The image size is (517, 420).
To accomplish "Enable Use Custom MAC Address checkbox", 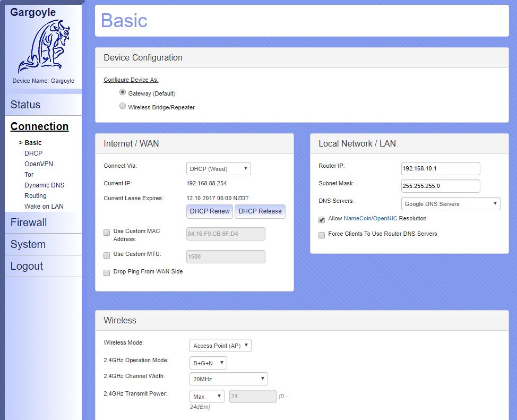I will (x=107, y=232).
